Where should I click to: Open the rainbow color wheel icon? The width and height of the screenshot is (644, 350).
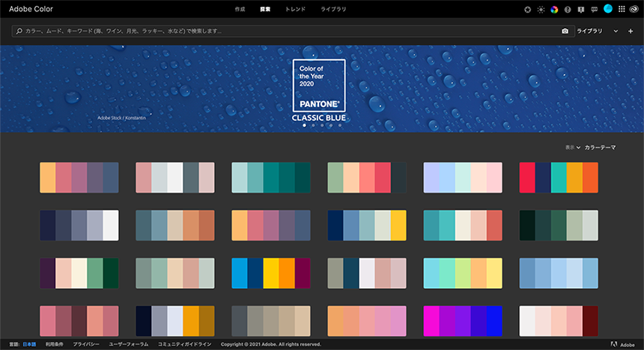tap(554, 10)
